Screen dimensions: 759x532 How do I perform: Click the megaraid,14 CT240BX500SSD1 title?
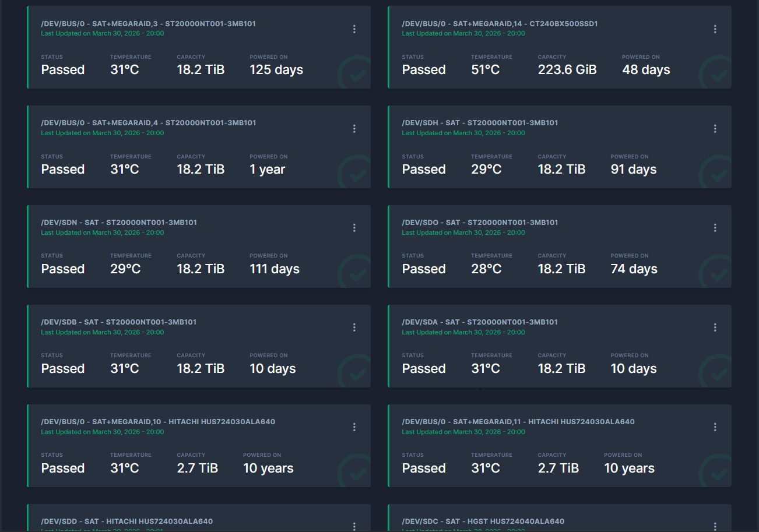click(500, 24)
